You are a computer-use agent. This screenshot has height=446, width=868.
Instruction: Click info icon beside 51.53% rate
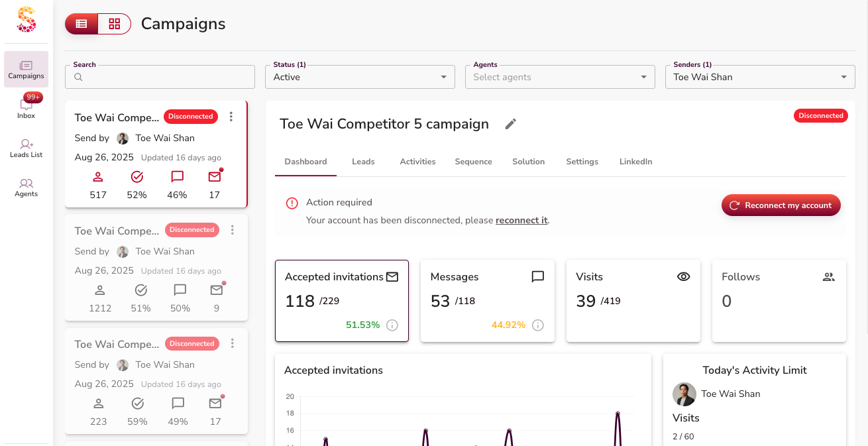click(392, 325)
